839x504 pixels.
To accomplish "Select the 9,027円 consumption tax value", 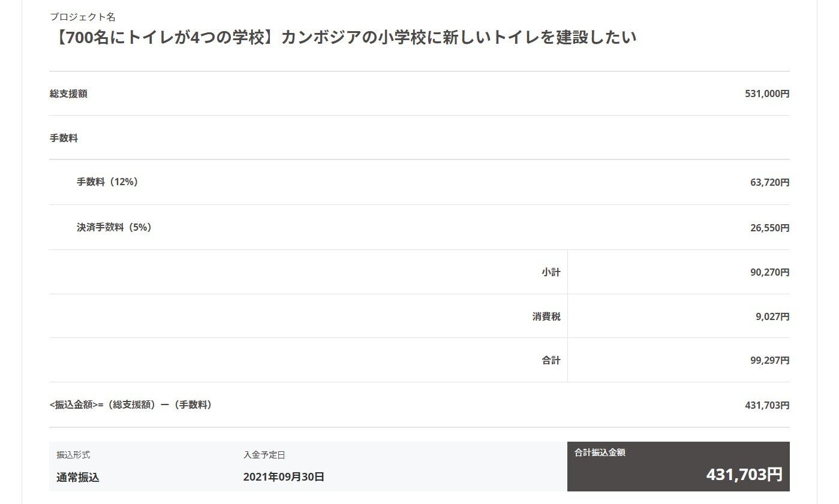I will pos(772,316).
